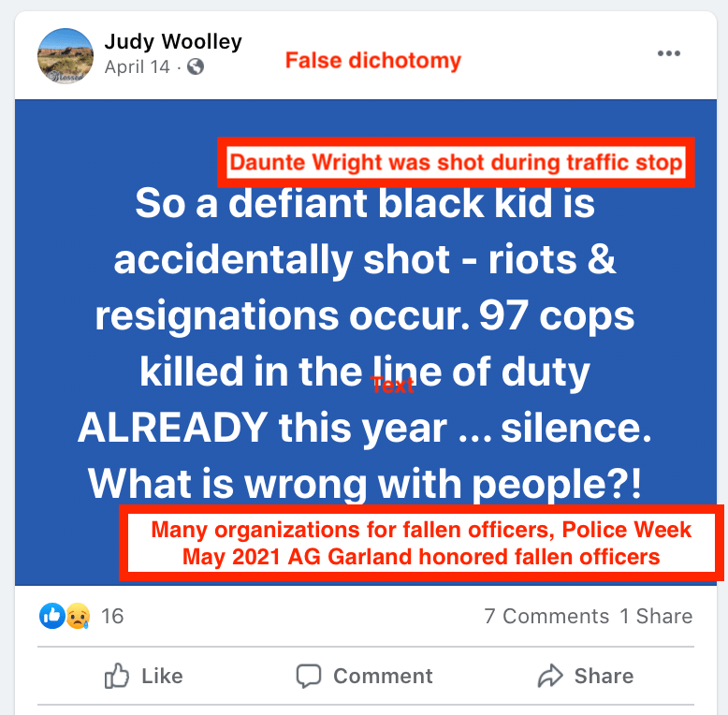Click the Like thumbs-up outline icon

point(117,675)
